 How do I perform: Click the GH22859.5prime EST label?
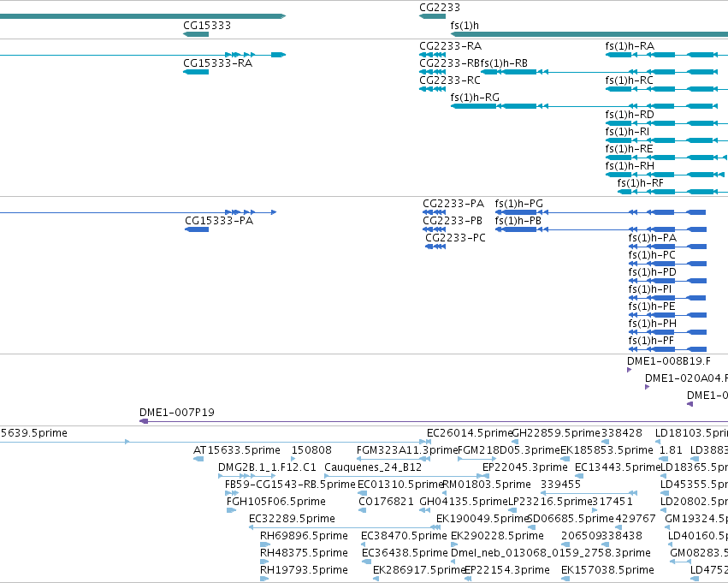pyautogui.click(x=556, y=433)
